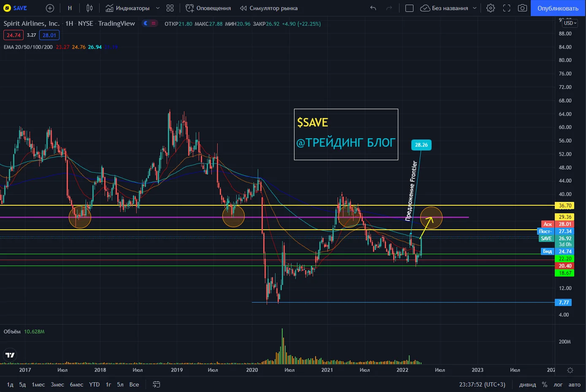Open the H timeframe interval selector
This screenshot has width=586, height=392.
pyautogui.click(x=70, y=8)
